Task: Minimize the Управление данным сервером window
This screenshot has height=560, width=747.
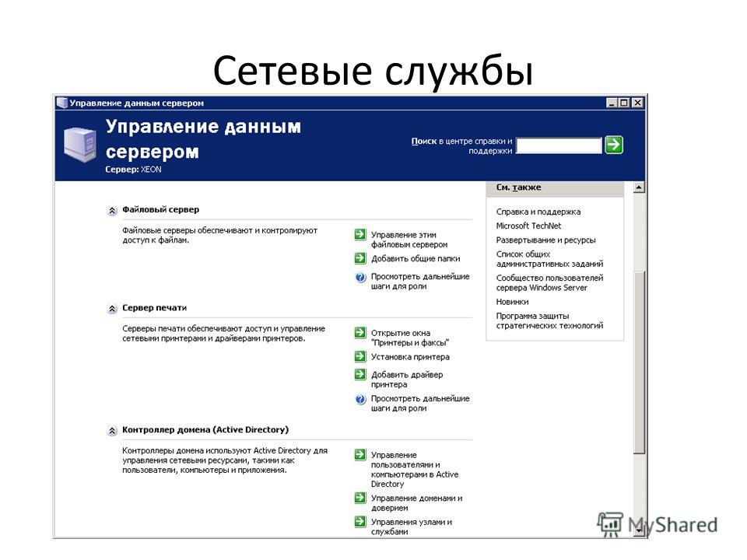Action: (612, 103)
